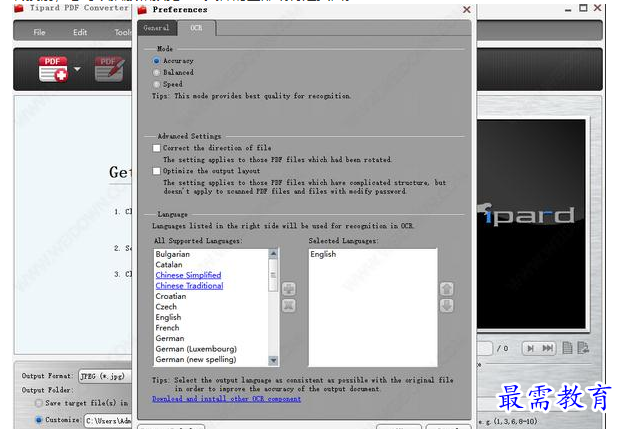Select Croatian in supported languages
The image size is (620, 429).
(x=171, y=296)
